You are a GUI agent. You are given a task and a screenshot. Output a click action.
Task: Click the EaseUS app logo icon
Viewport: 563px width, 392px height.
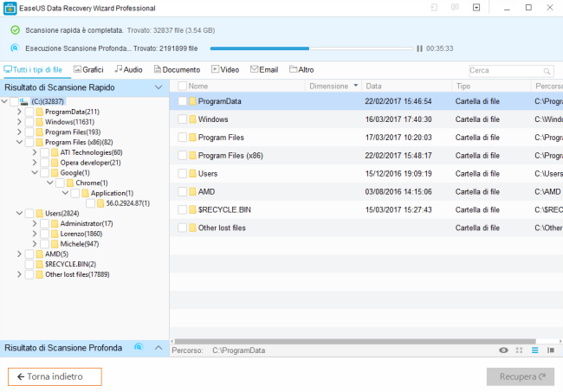(10, 9)
